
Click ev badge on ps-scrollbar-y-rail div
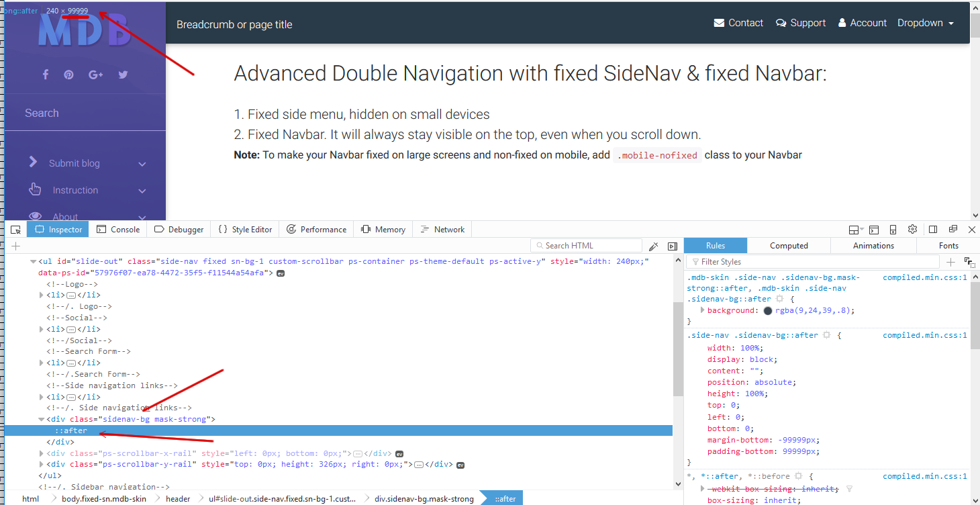tap(461, 465)
